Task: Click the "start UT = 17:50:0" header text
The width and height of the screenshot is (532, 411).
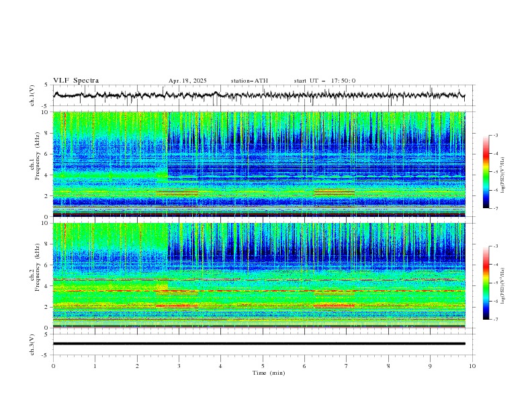Action: tap(324, 81)
